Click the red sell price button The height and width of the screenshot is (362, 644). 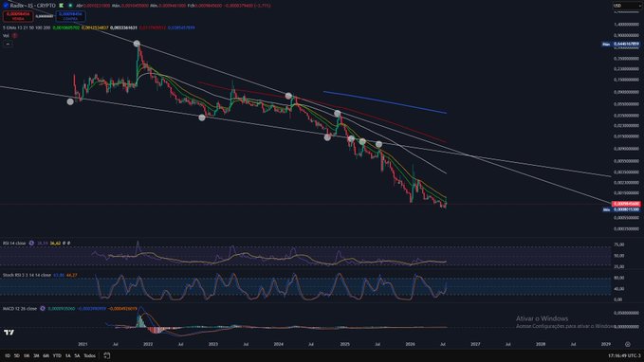[18, 16]
